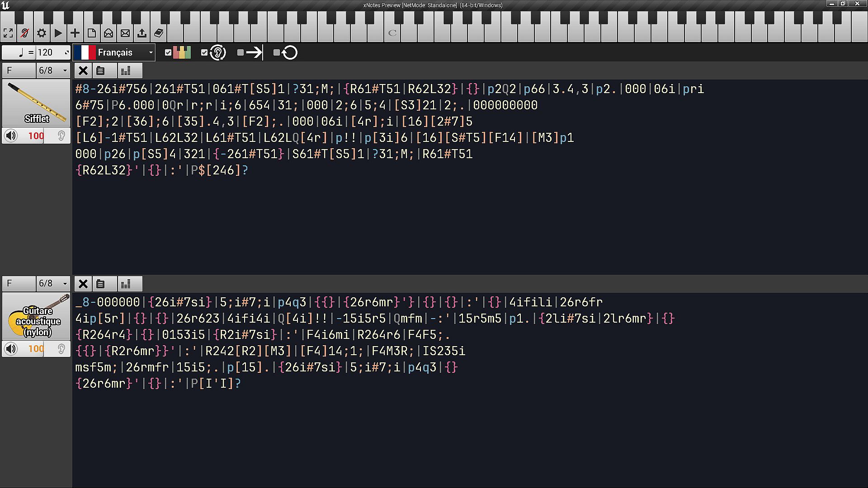Click the upload/export icon
The width and height of the screenshot is (868, 488).
click(x=142, y=33)
